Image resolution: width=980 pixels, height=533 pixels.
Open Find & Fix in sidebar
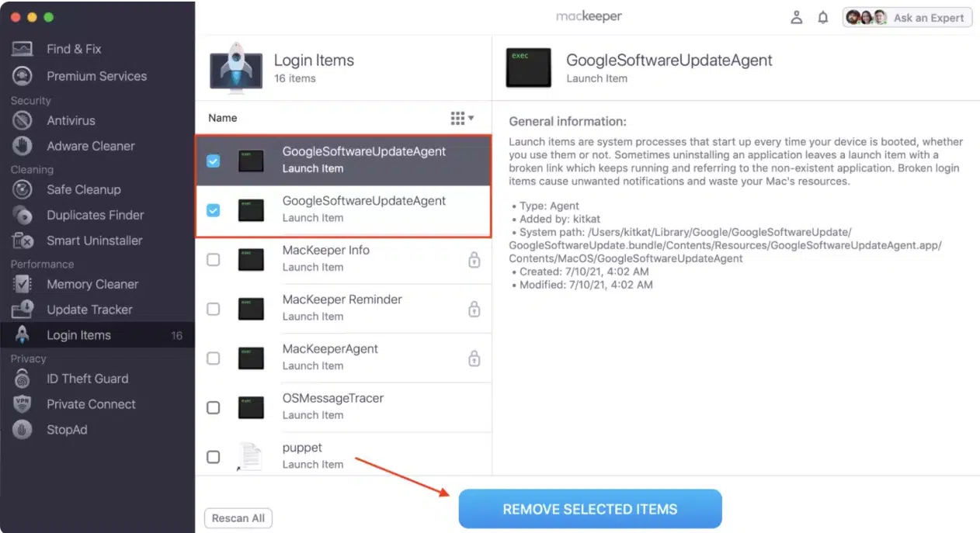point(74,49)
